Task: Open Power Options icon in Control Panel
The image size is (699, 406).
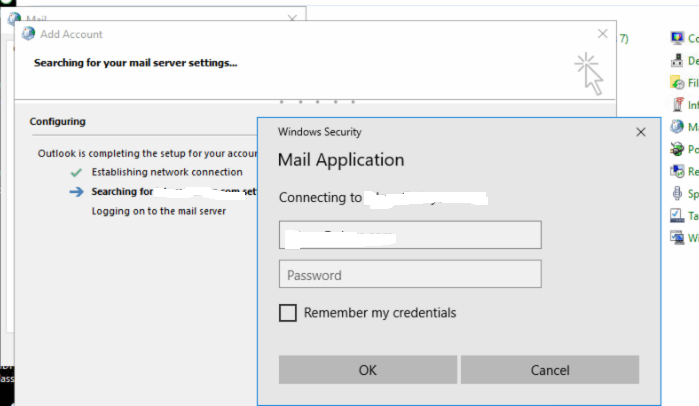Action: (x=677, y=149)
